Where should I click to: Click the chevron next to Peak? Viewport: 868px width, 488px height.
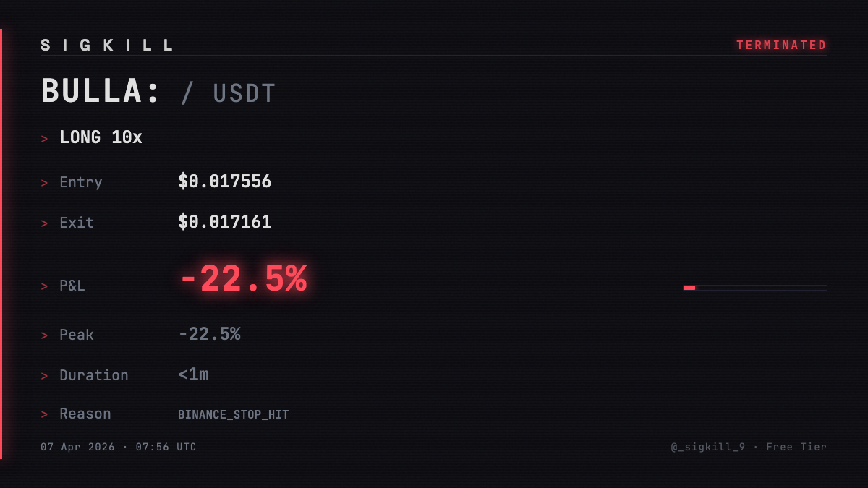[x=45, y=335]
